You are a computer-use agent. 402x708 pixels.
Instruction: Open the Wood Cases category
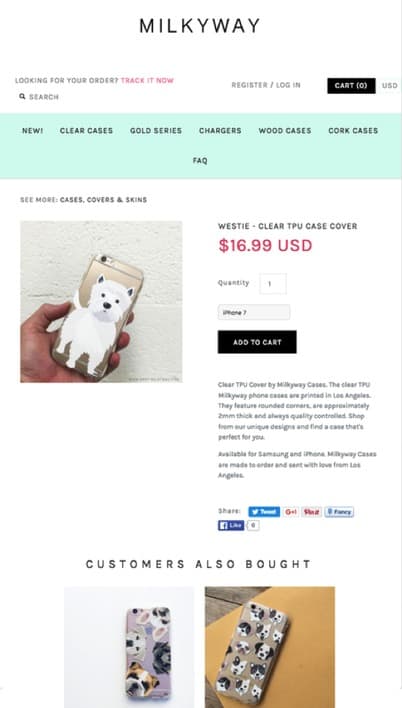coord(285,131)
